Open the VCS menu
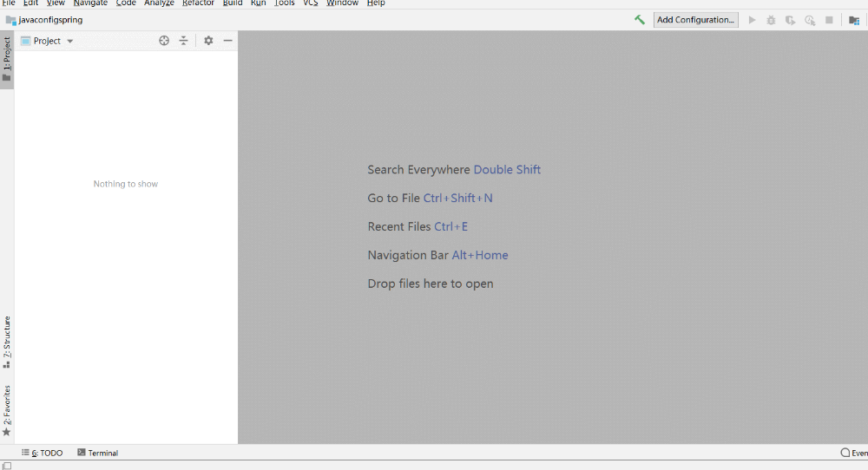The height and width of the screenshot is (470, 868). (x=311, y=3)
